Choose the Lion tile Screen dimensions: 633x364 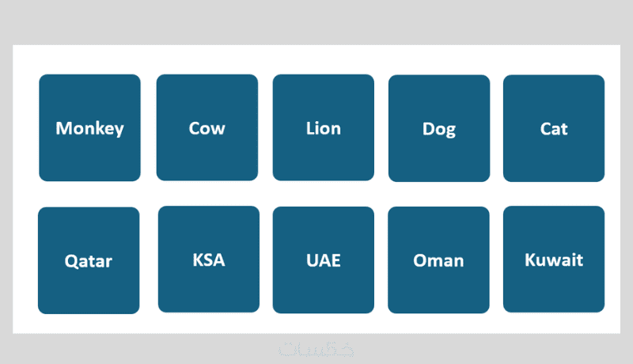click(323, 128)
